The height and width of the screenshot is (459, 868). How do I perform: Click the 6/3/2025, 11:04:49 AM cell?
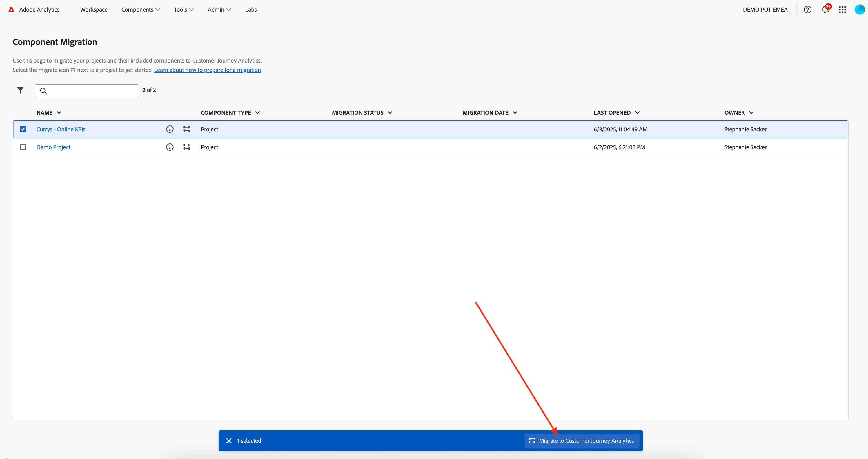pyautogui.click(x=620, y=129)
